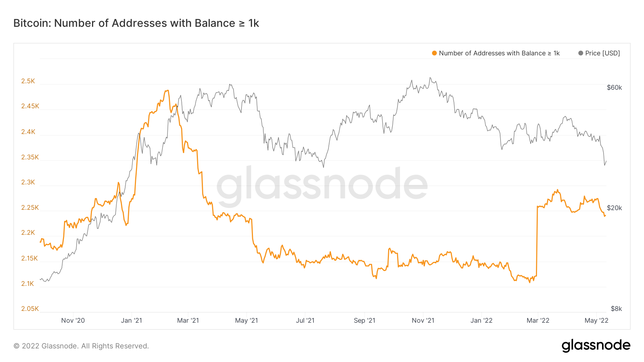
Task: Click the '$60k' price axis label
Action: point(614,88)
